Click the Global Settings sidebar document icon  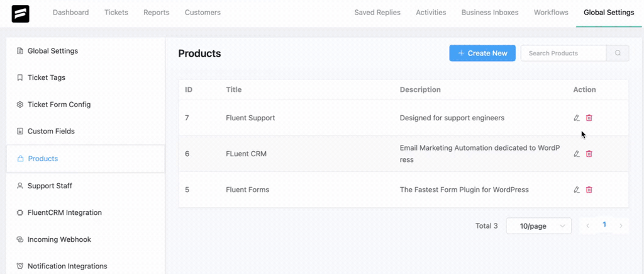coord(19,51)
